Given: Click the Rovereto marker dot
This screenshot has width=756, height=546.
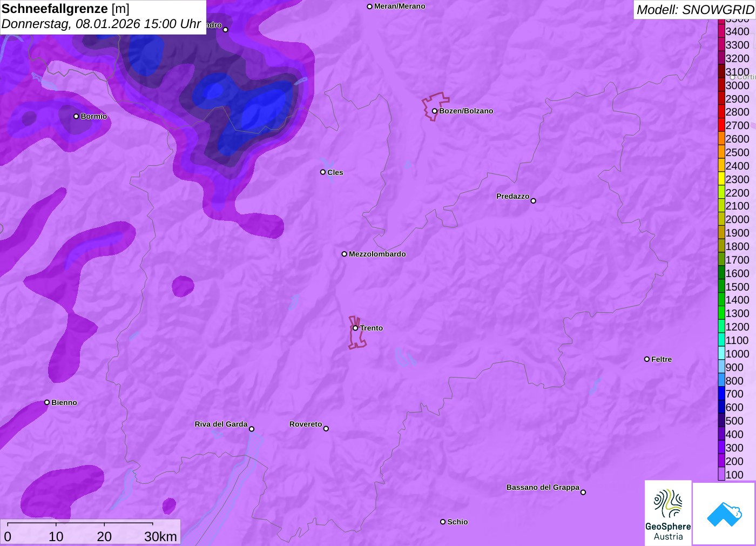Looking at the screenshot, I should [x=326, y=429].
